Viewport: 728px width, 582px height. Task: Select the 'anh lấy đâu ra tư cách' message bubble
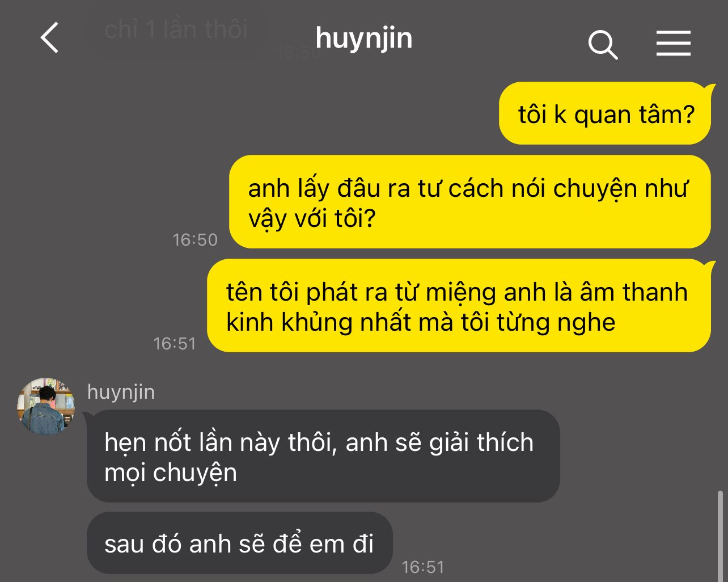470,202
